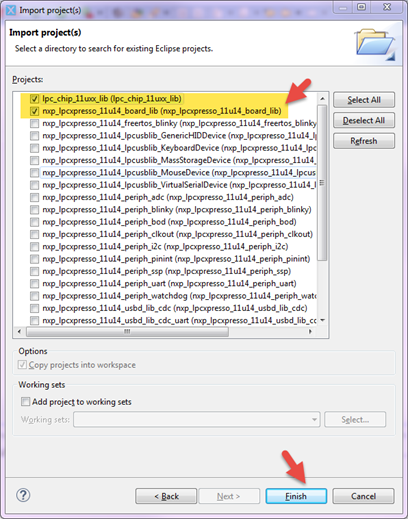Check the lpcusblib_MouseDevice project checkbox
This screenshot has width=408, height=519.
click(x=34, y=173)
